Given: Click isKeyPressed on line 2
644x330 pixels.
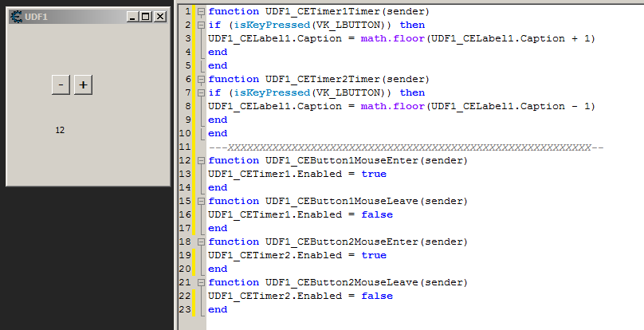Looking at the screenshot, I should pos(272,25).
